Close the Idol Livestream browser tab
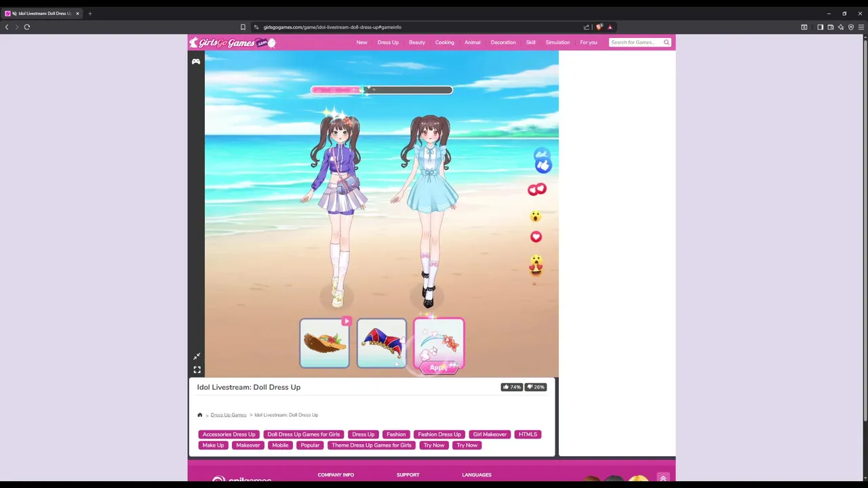Viewport: 868px width, 488px height. (x=77, y=14)
